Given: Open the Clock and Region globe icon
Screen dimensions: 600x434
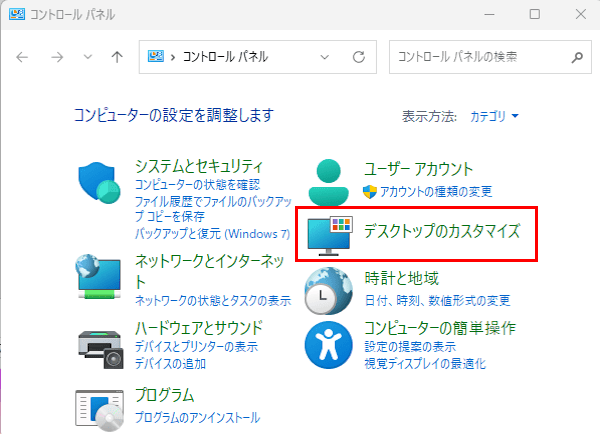Looking at the screenshot, I should pyautogui.click(x=328, y=290).
